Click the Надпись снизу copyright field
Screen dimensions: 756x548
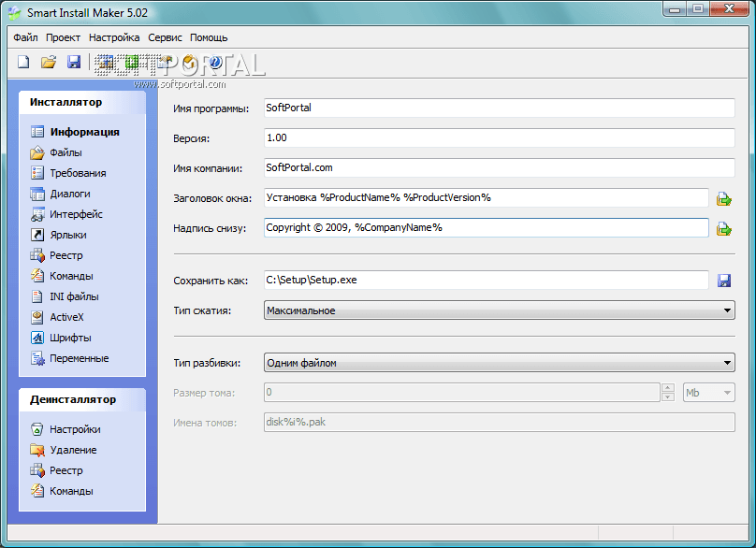[486, 227]
